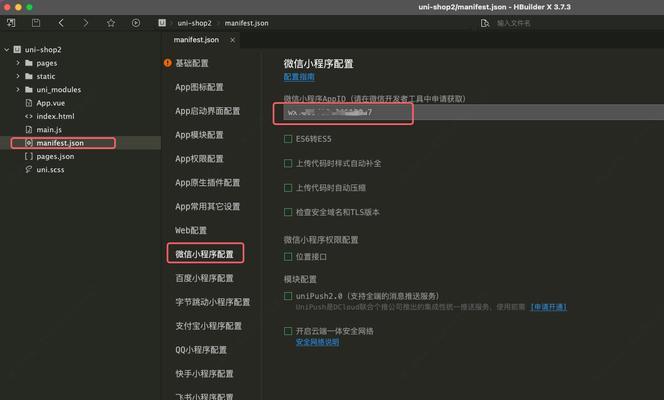Open the 申请开通 link
Image resolution: width=664 pixels, height=400 pixels.
[x=548, y=307]
